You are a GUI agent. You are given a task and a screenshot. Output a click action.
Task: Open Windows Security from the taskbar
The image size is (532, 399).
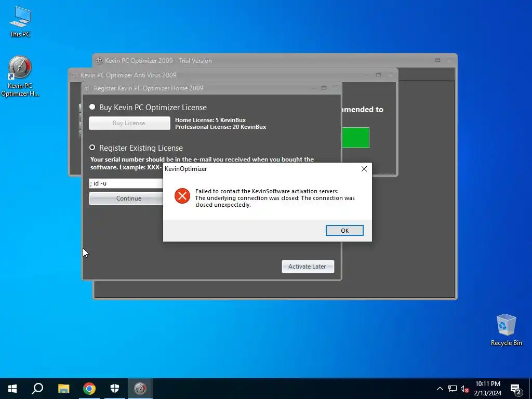point(115,389)
